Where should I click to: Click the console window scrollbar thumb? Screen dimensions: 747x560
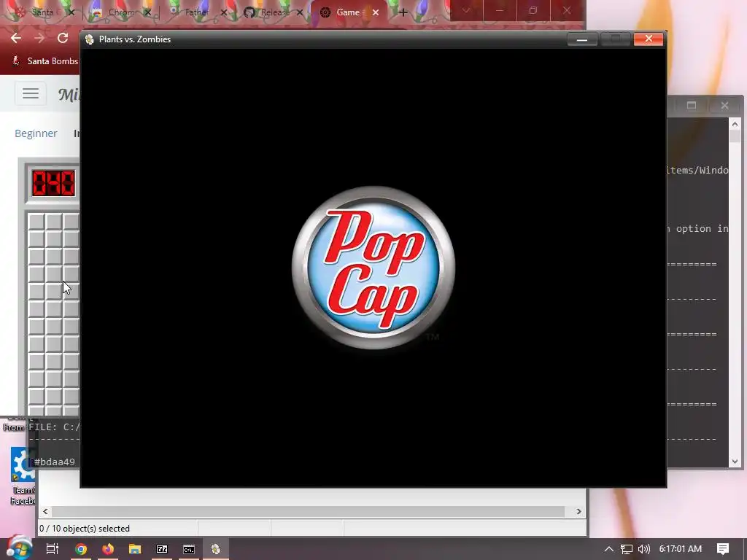pyautogui.click(x=735, y=137)
